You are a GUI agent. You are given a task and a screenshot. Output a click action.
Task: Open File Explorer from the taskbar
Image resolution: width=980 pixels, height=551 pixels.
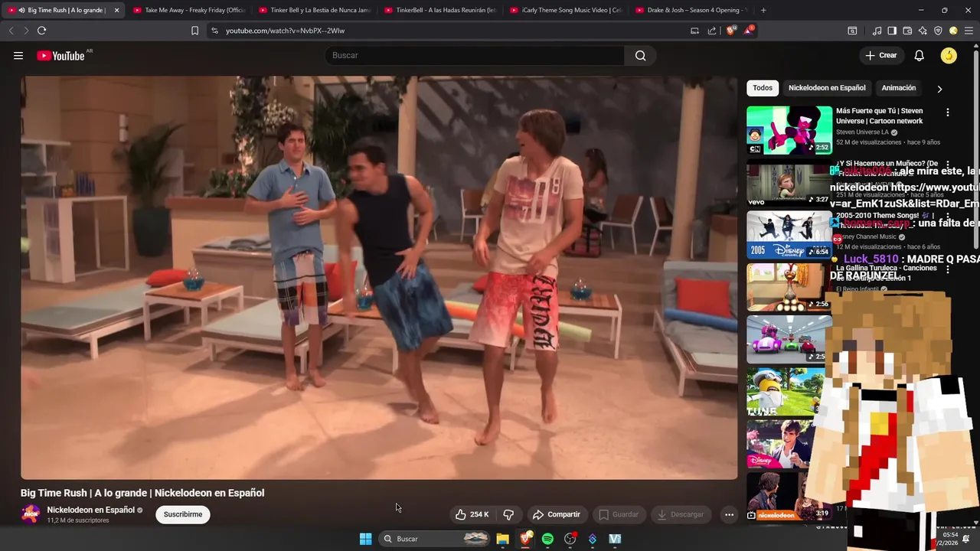502,539
